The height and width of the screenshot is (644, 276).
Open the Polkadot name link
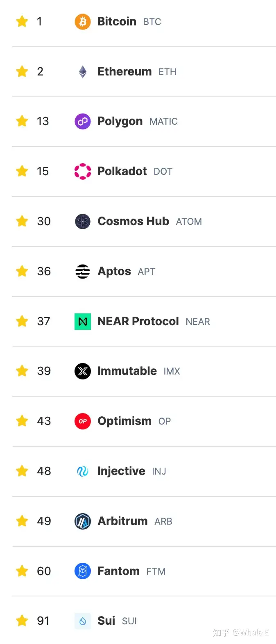click(x=122, y=171)
